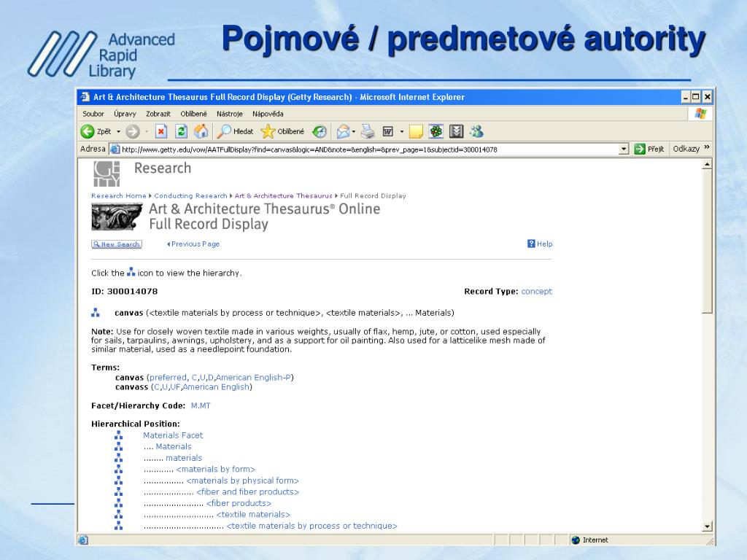This screenshot has width=747, height=560.
Task: Click Getty logo on the page
Action: pos(107,174)
